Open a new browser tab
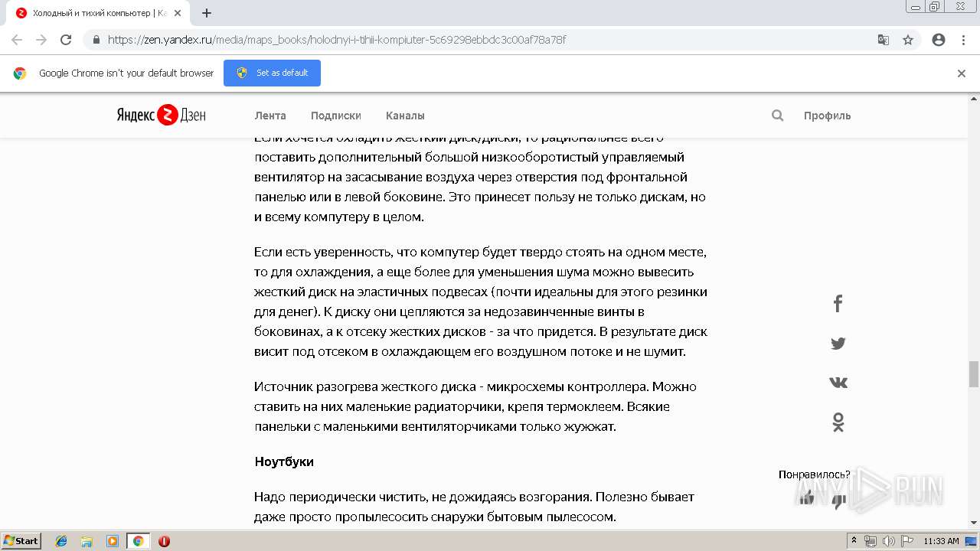 point(207,13)
